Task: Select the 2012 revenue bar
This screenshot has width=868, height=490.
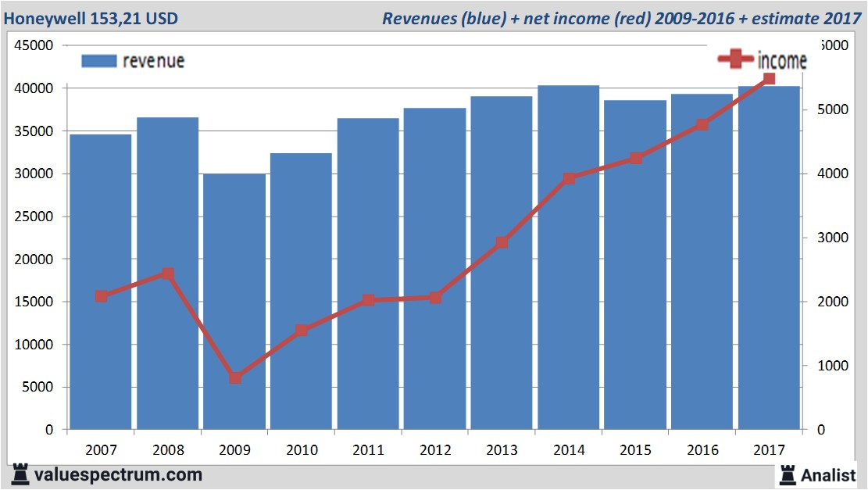Action: pyautogui.click(x=434, y=269)
